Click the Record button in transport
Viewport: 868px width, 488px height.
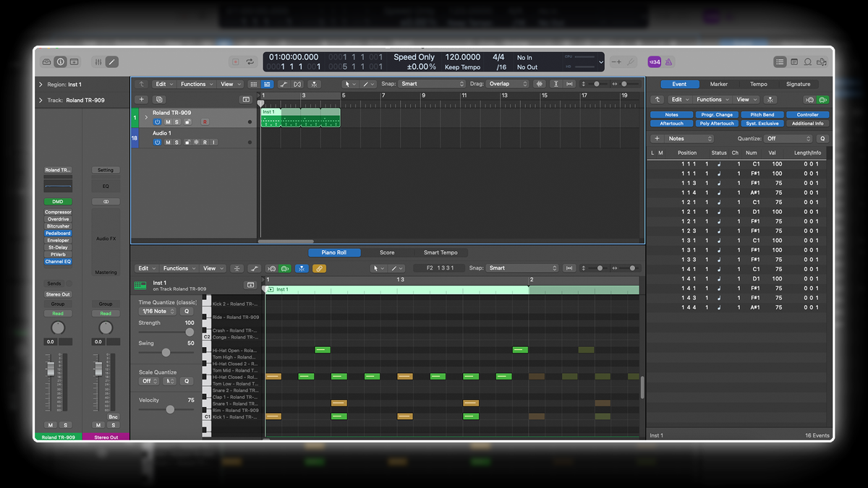coord(236,62)
